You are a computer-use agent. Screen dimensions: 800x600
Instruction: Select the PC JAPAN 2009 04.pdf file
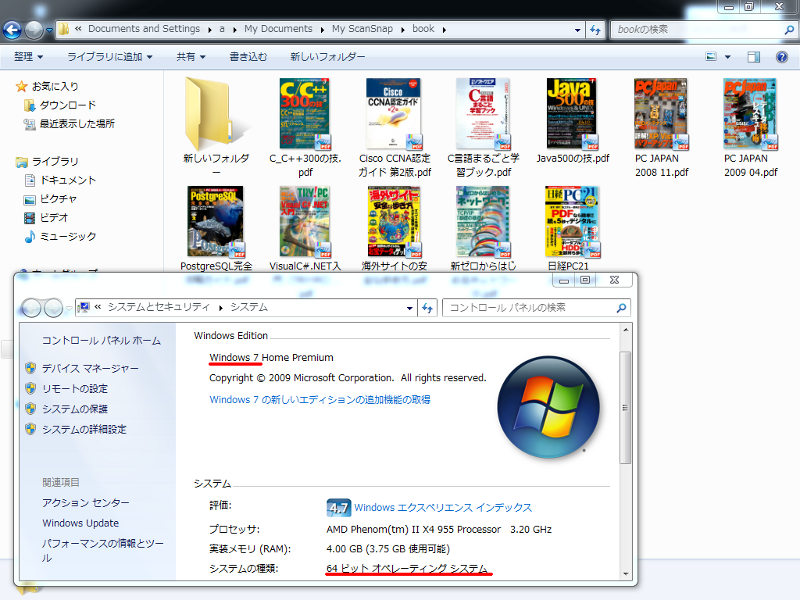point(750,127)
